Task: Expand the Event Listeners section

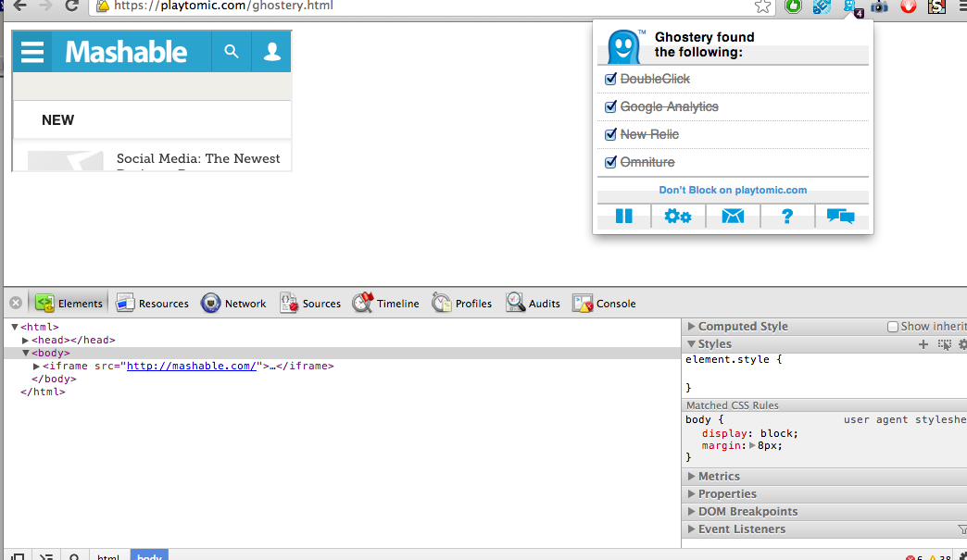Action: point(691,529)
